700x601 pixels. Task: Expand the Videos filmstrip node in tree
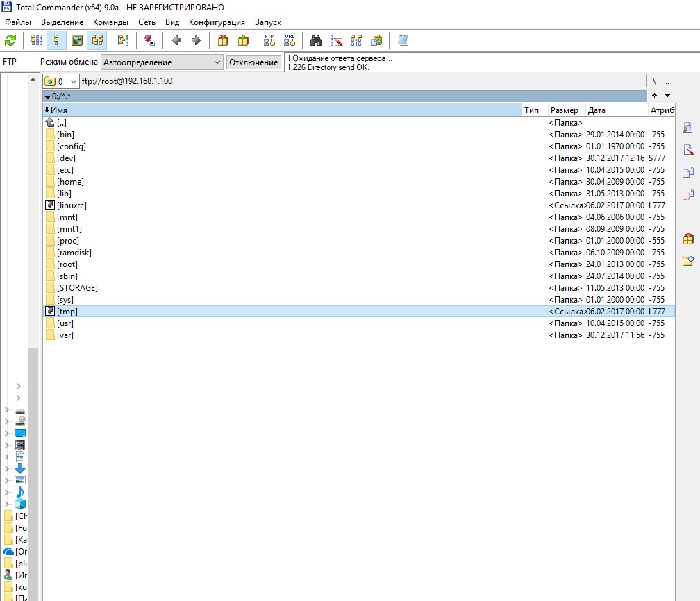[x=7, y=445]
